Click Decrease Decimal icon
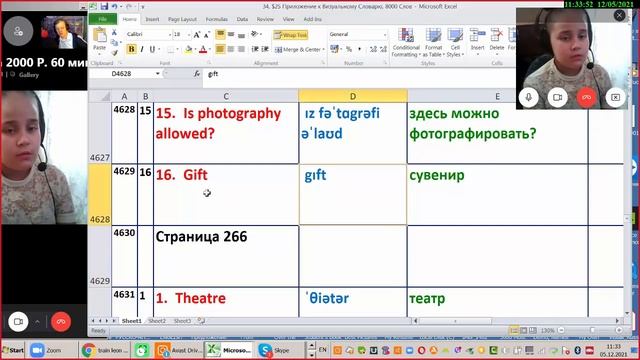The width and height of the screenshot is (640, 360). point(383,49)
